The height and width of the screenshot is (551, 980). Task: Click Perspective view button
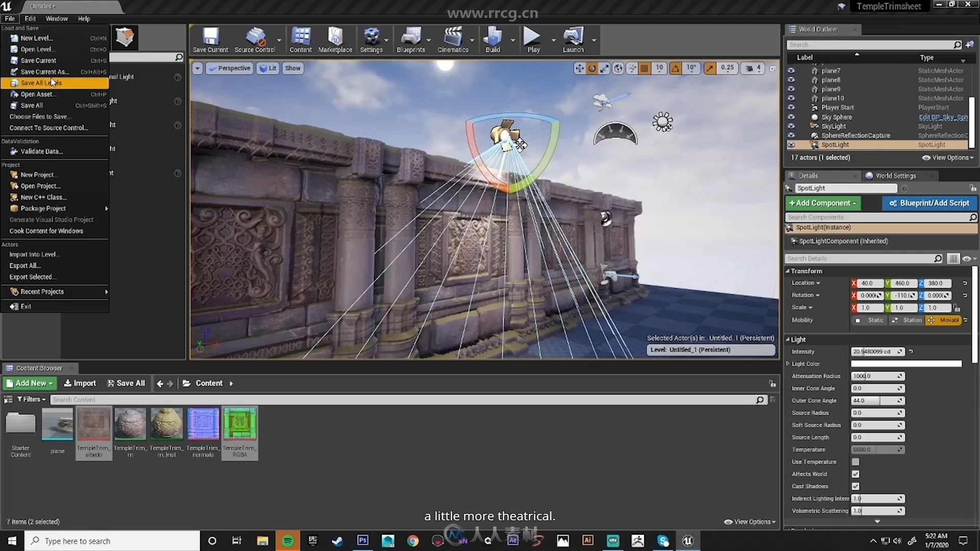coord(229,68)
